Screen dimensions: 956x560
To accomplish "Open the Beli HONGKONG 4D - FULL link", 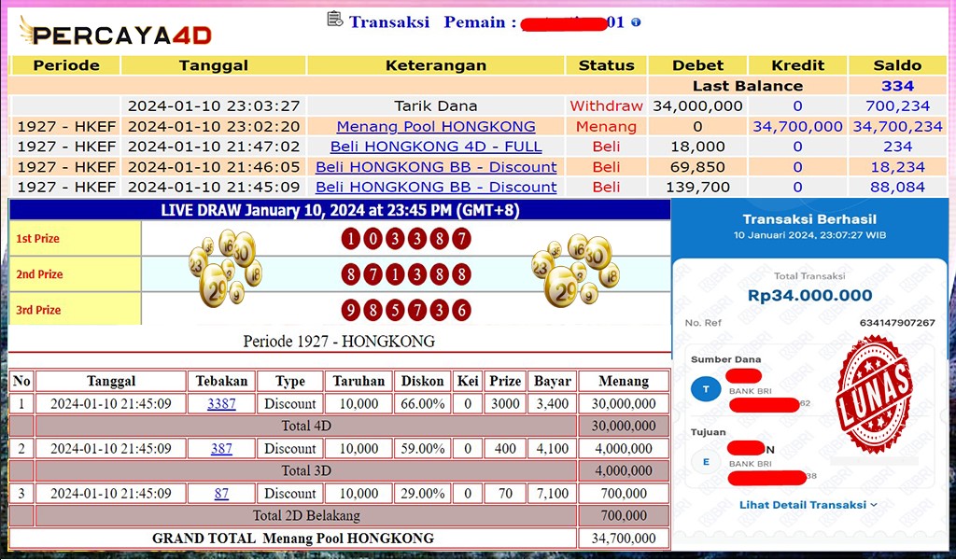I will [436, 147].
